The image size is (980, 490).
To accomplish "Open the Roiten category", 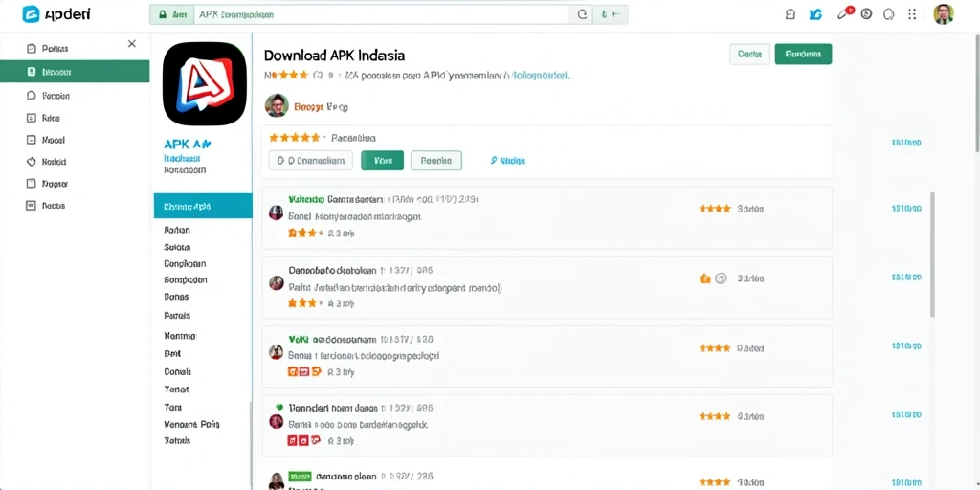I will 177,230.
